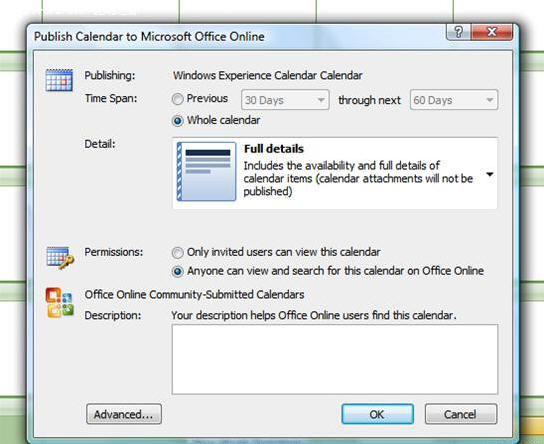Click the Windows Experience Calendar name text
This screenshot has width=544, height=444.
pyautogui.click(x=267, y=75)
